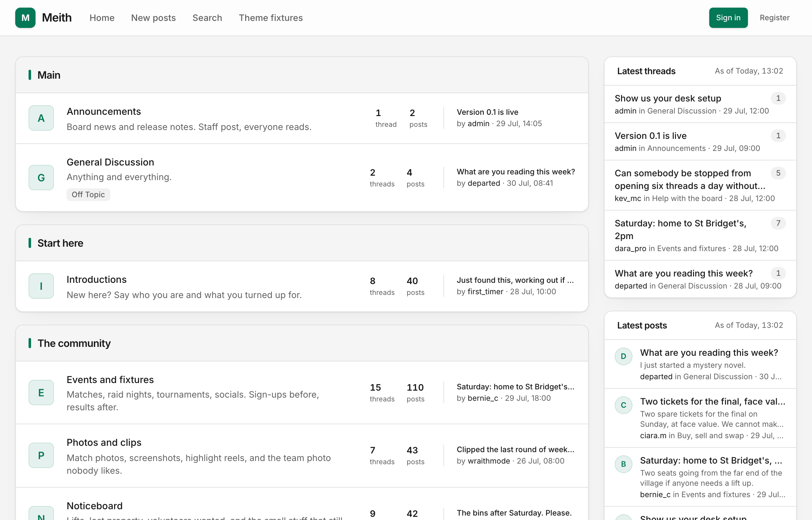Open the Announcements forum title
This screenshot has width=812, height=520.
coord(104,111)
